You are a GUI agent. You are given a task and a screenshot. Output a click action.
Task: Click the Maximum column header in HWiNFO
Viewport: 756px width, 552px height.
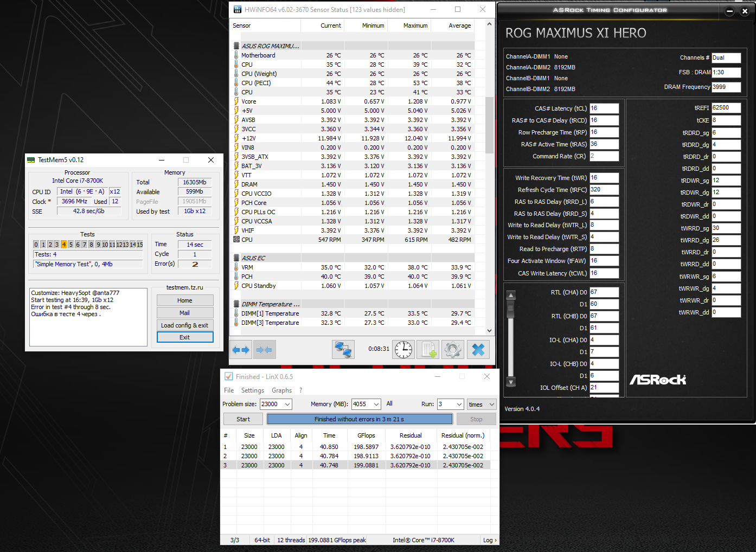409,25
